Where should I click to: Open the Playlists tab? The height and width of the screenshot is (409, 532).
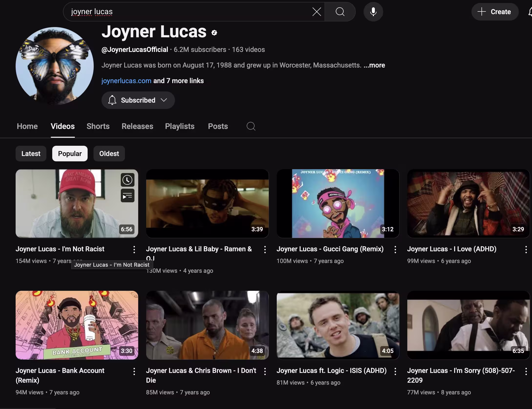(x=180, y=126)
